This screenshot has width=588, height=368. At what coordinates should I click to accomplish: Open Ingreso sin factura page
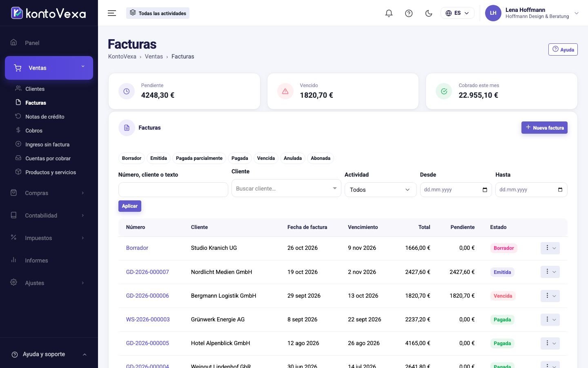click(47, 144)
